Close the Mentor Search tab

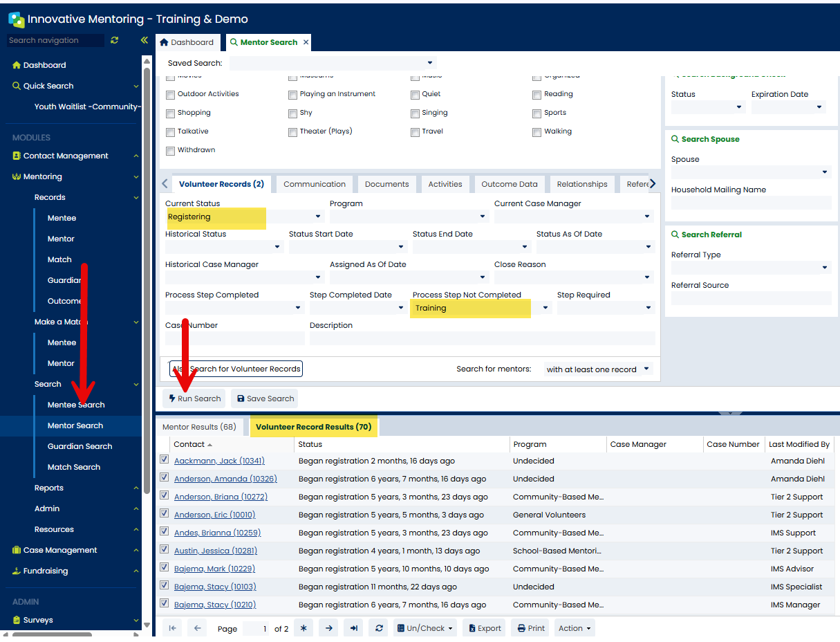coord(306,42)
